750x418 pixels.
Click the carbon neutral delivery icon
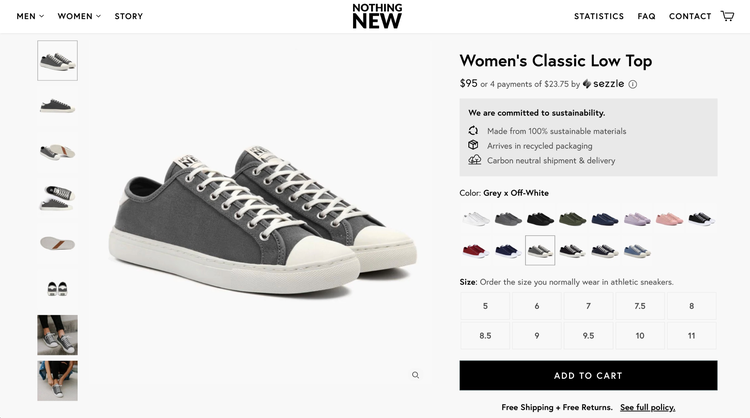474,160
